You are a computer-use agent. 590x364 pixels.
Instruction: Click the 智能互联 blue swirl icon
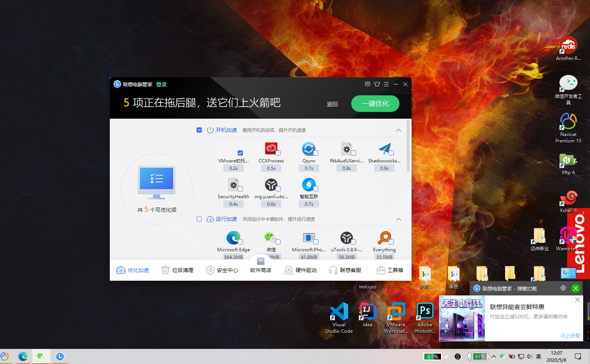coord(309,184)
